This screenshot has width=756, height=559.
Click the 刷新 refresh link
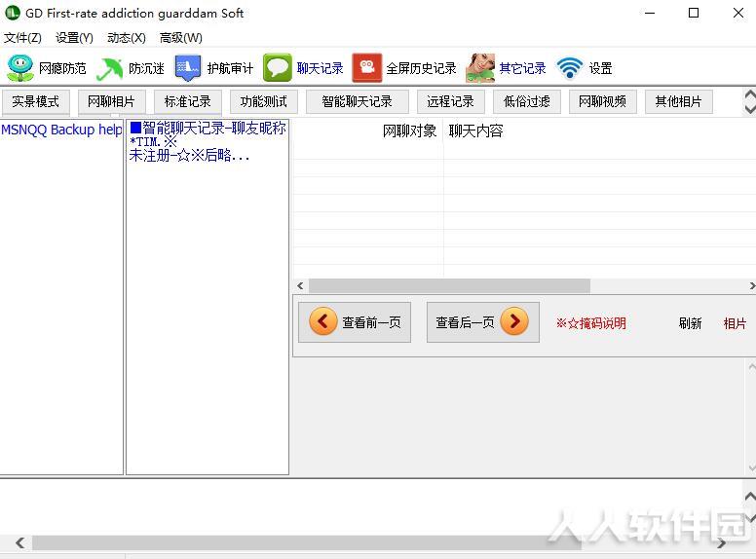pyautogui.click(x=690, y=323)
